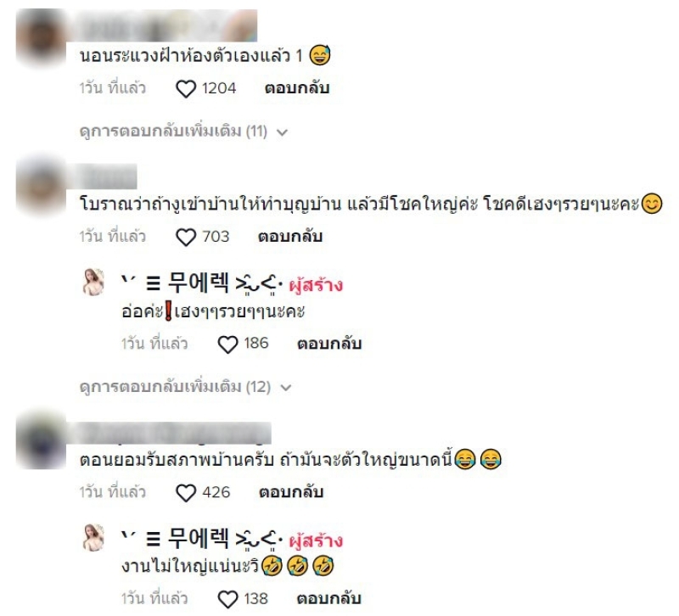
Task: Open the blurred avatar of the 426-like commenter
Action: [41, 440]
